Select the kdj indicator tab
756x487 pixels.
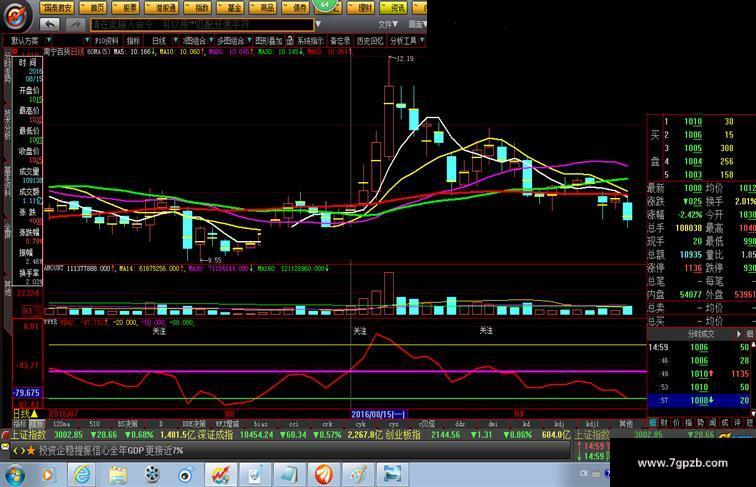(559, 424)
